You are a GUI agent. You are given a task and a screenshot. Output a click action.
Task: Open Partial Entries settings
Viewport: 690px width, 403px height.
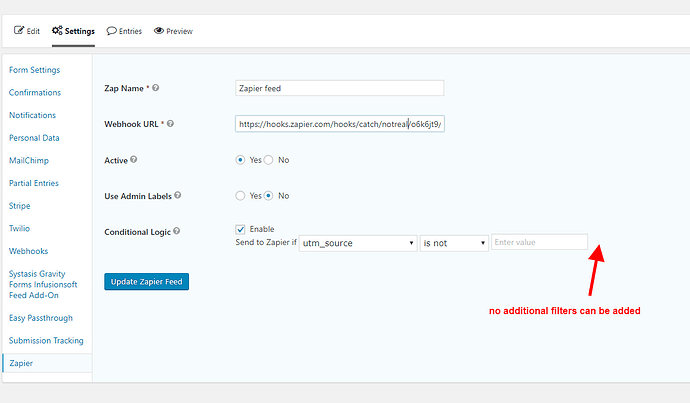coord(33,183)
